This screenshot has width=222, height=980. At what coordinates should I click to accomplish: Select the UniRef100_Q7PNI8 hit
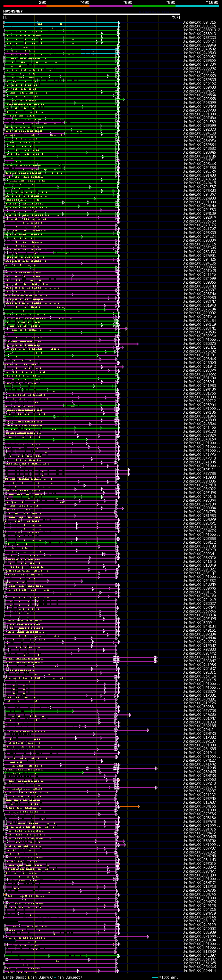199,485
